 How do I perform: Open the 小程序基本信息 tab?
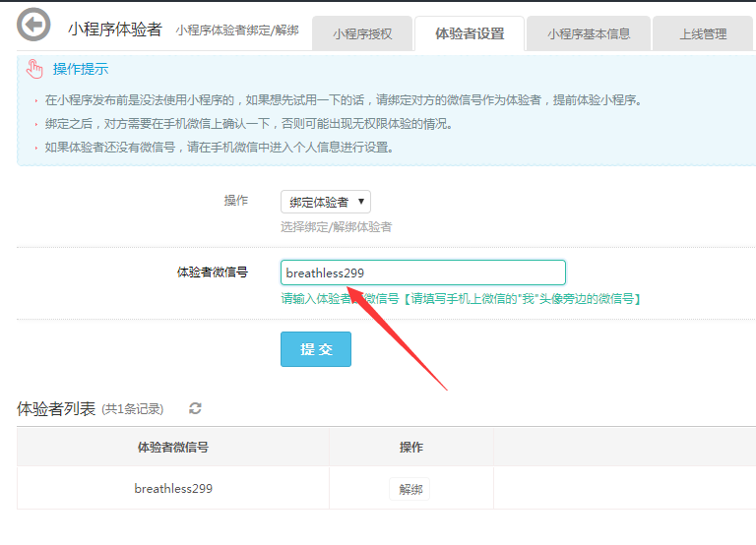point(589,33)
